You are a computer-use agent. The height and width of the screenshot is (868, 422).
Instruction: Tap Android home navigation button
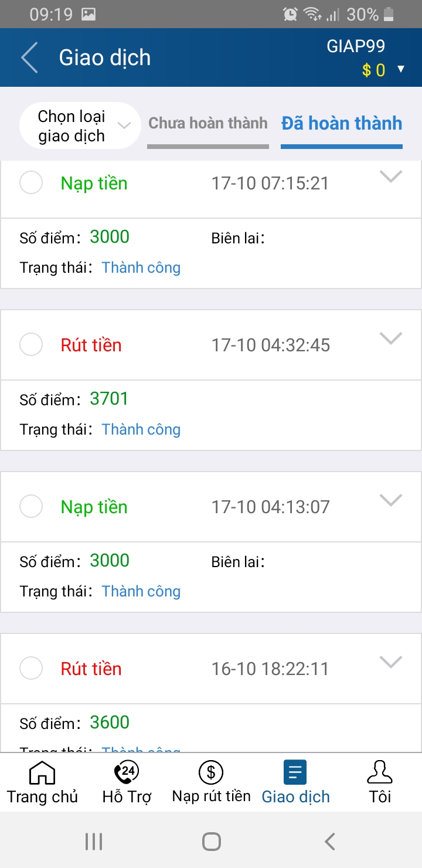(x=211, y=842)
